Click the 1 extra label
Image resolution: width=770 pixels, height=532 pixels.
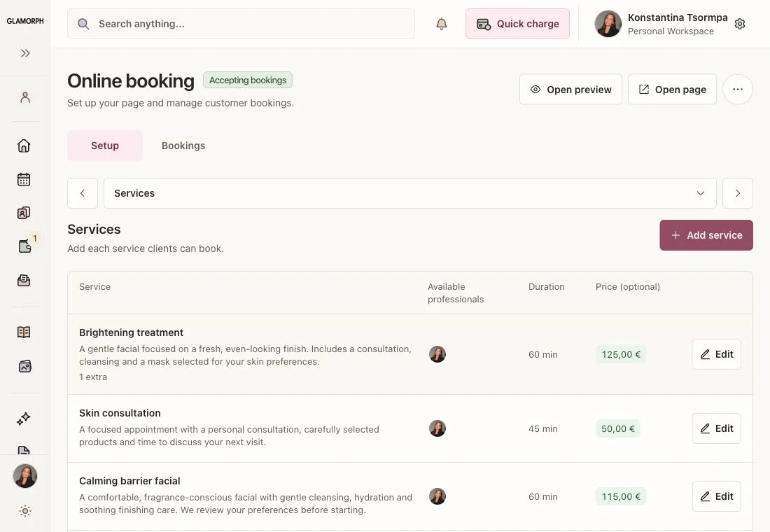tap(93, 377)
